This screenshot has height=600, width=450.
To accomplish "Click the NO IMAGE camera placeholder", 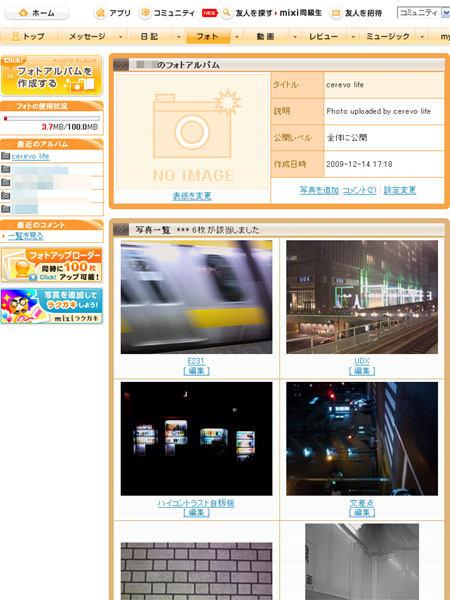I will point(192,132).
